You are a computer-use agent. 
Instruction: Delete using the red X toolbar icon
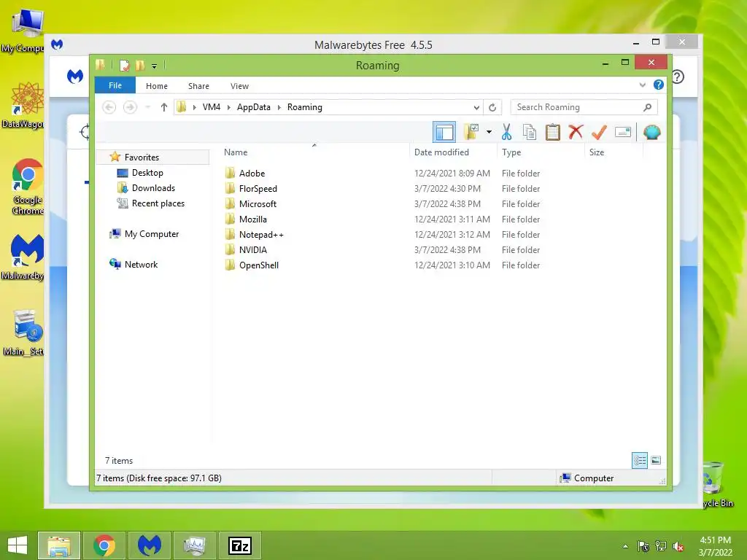576,132
